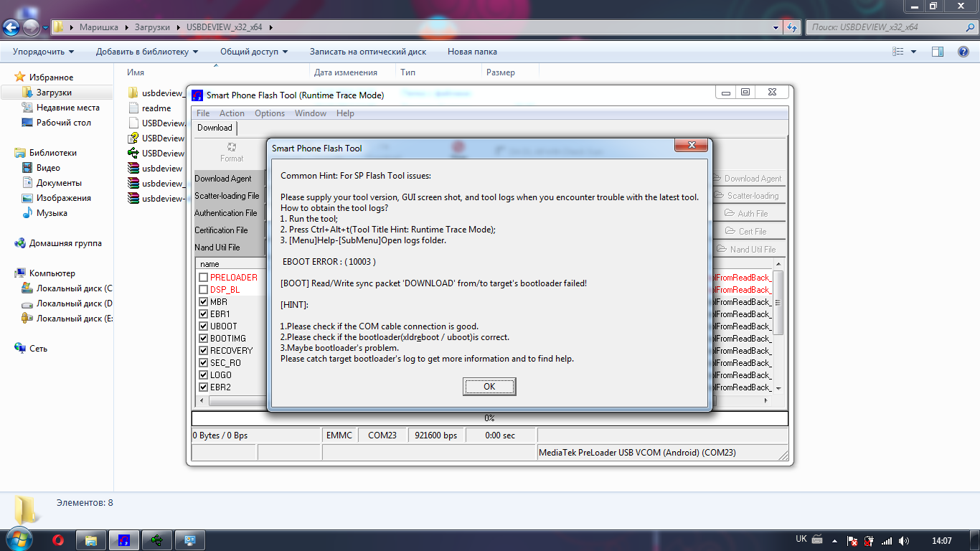
Task: Click the Format icon in Flash Tool
Action: (x=232, y=152)
